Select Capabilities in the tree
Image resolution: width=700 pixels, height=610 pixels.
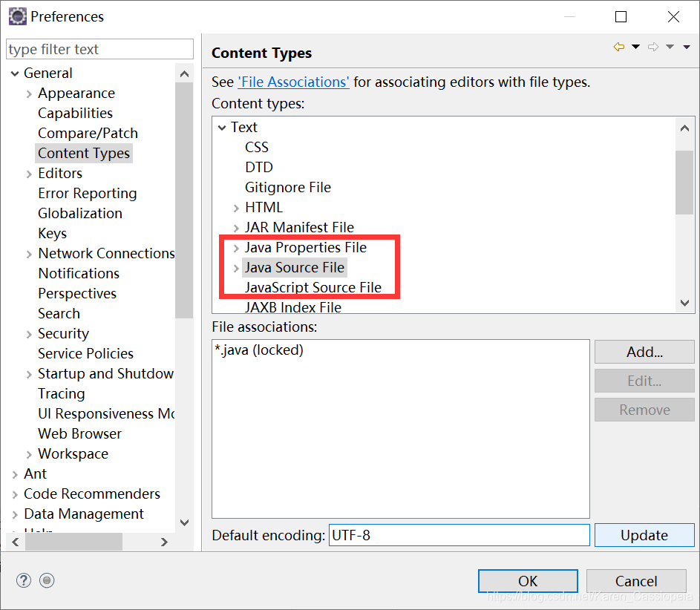pos(75,113)
